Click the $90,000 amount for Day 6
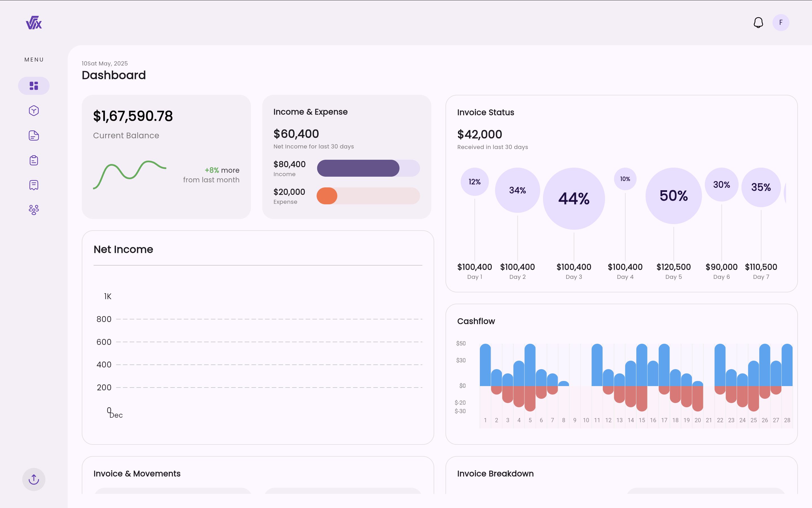Viewport: 812px width, 508px height. (x=721, y=267)
